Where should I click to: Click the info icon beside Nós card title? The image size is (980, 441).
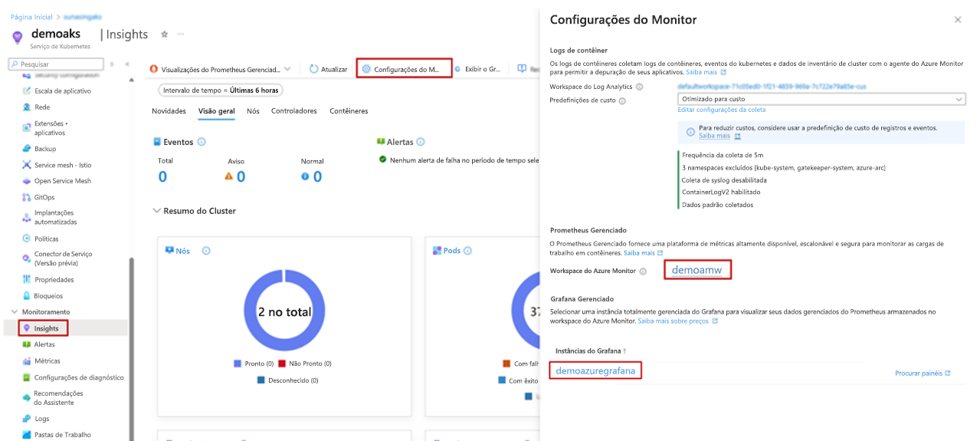point(206,251)
